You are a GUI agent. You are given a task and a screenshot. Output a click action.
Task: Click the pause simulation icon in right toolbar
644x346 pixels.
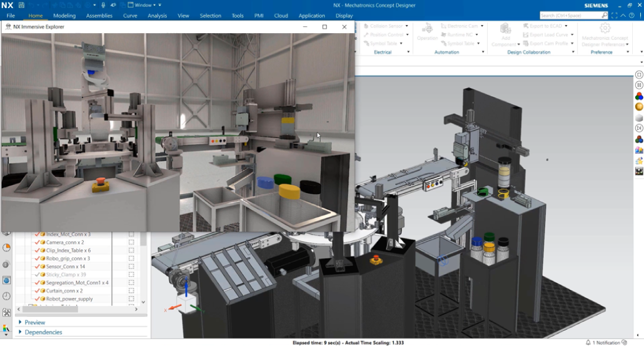point(639,85)
